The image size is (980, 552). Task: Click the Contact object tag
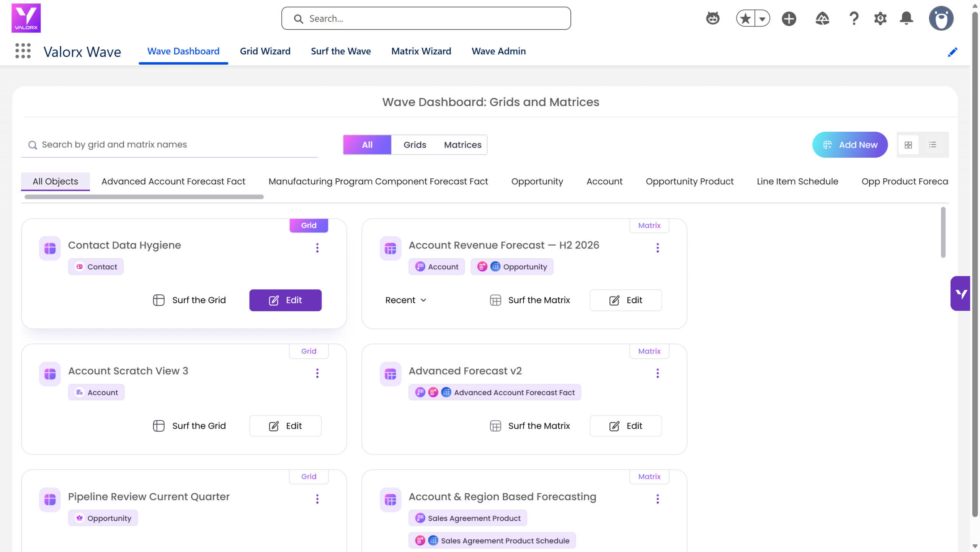(x=96, y=267)
